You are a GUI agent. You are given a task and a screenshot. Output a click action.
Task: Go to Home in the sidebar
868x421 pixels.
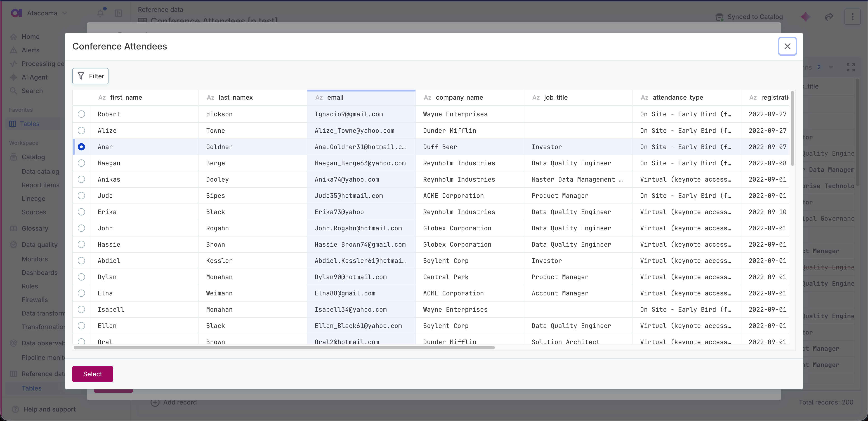click(30, 37)
